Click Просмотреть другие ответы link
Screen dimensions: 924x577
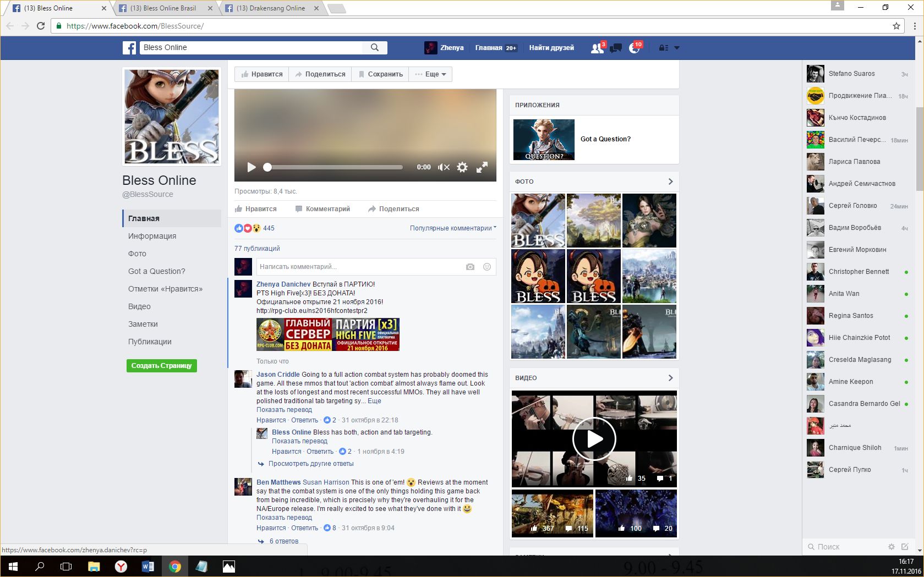[311, 464]
